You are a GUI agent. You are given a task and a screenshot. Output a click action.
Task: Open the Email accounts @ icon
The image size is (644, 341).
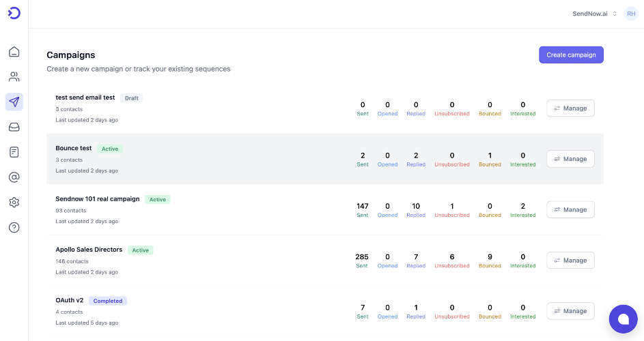(x=14, y=177)
